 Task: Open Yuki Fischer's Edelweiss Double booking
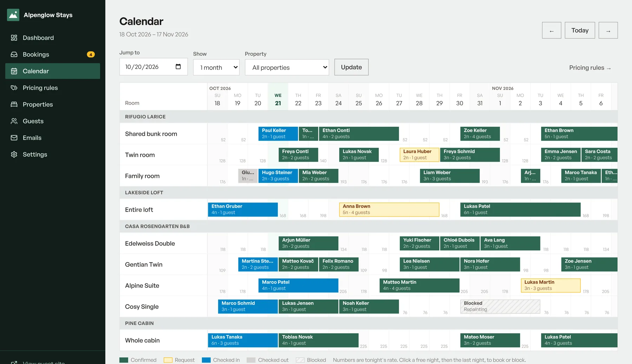click(419, 243)
